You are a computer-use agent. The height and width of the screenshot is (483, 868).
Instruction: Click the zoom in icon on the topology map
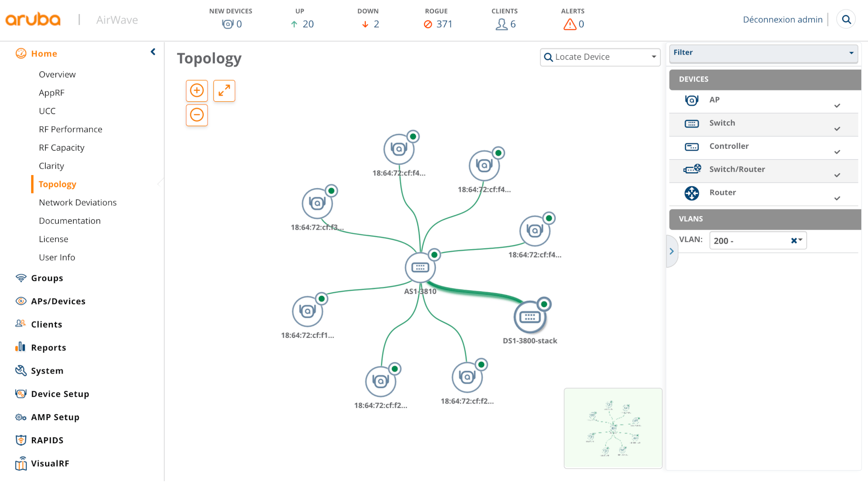tap(197, 90)
